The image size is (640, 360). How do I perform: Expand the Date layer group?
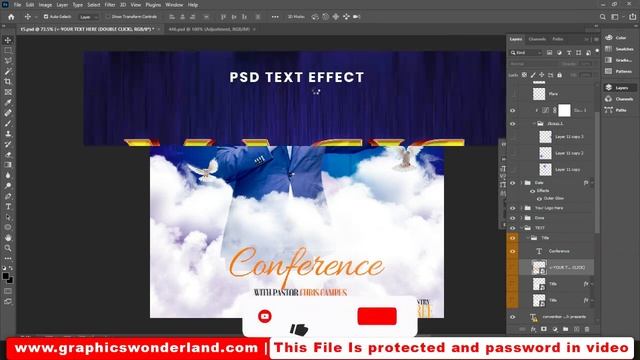pos(522,183)
